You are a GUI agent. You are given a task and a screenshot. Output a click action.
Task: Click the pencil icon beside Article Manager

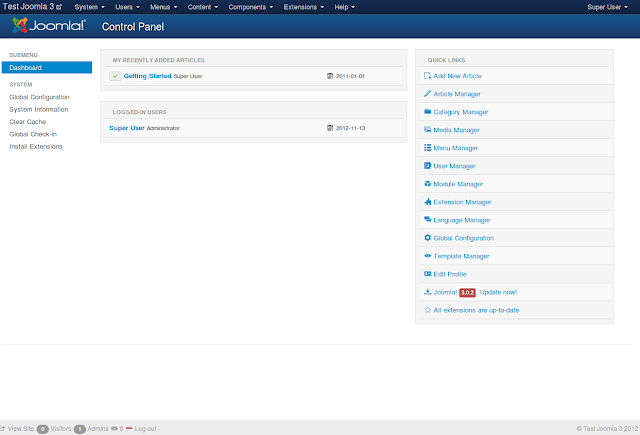point(427,94)
